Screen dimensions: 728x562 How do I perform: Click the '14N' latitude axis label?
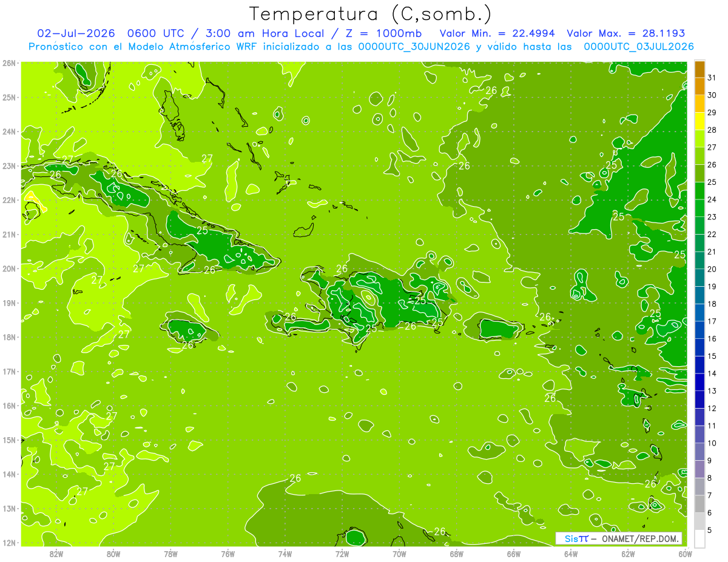(8, 474)
